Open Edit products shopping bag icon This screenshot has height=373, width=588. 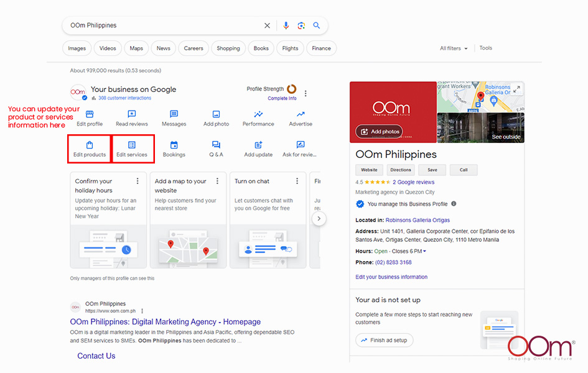coord(90,145)
